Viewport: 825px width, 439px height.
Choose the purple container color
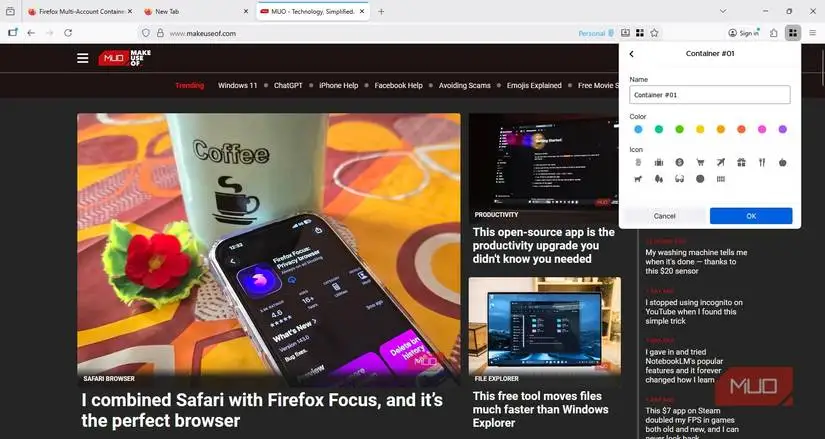(x=782, y=129)
